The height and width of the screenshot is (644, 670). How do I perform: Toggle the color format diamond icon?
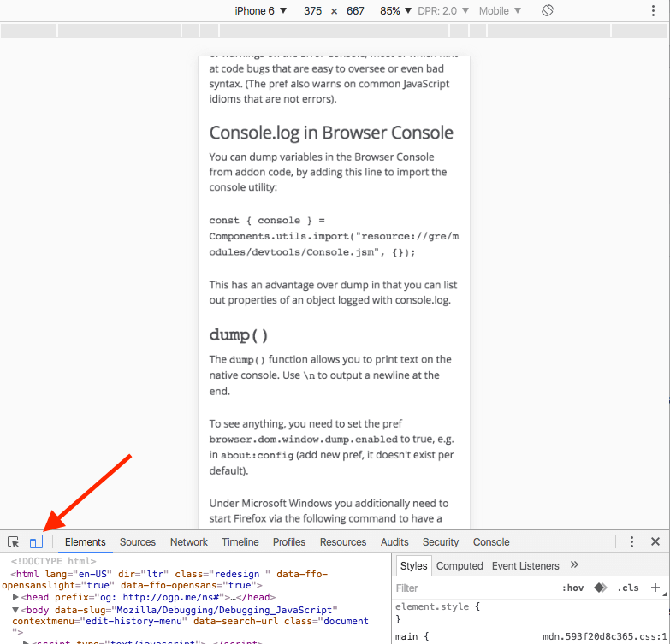click(601, 588)
